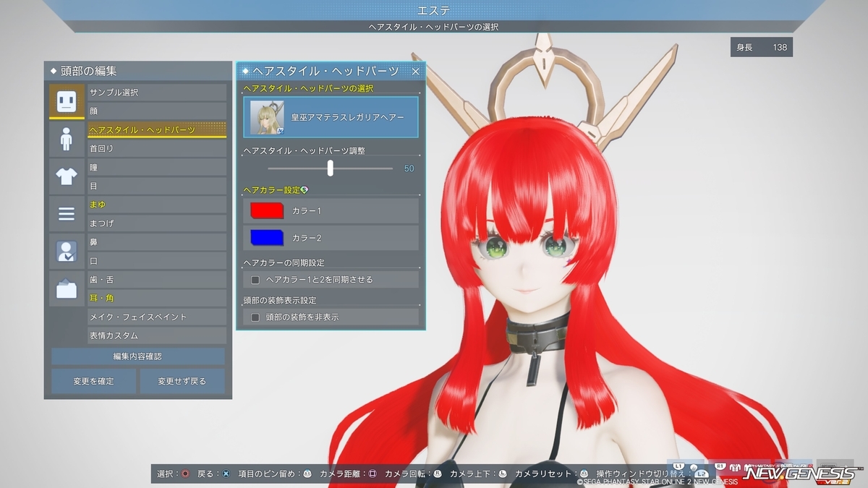Select 首回り in the head menu

click(157, 148)
